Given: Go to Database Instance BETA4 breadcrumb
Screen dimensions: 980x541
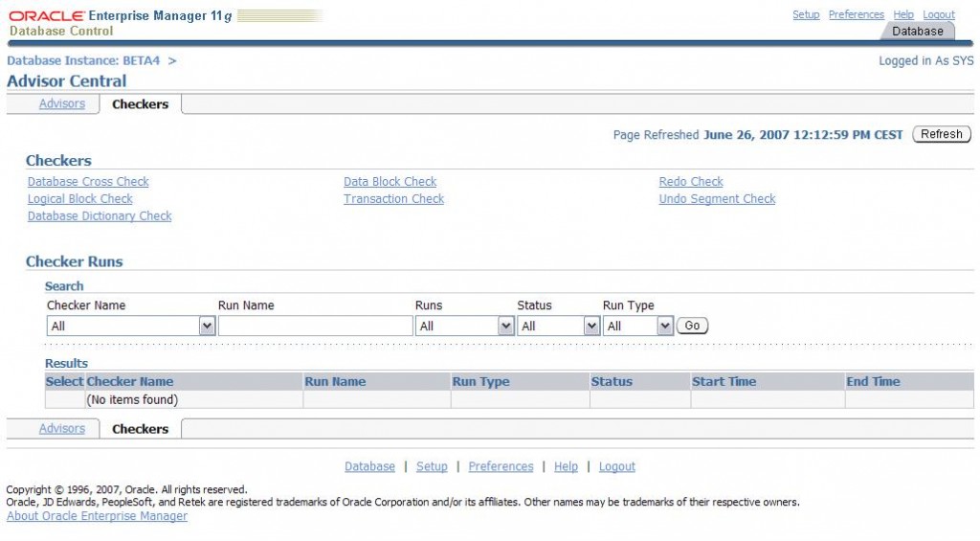Looking at the screenshot, I should click(x=83, y=61).
